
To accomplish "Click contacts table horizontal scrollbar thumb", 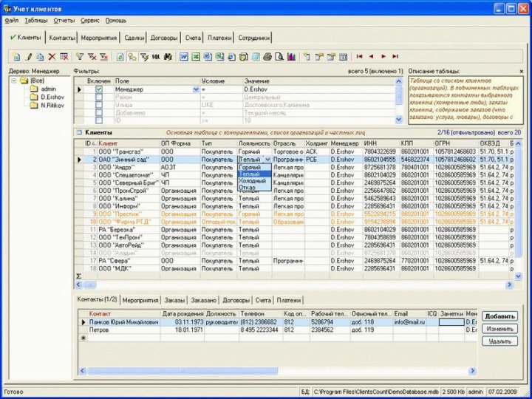I will 183,371.
